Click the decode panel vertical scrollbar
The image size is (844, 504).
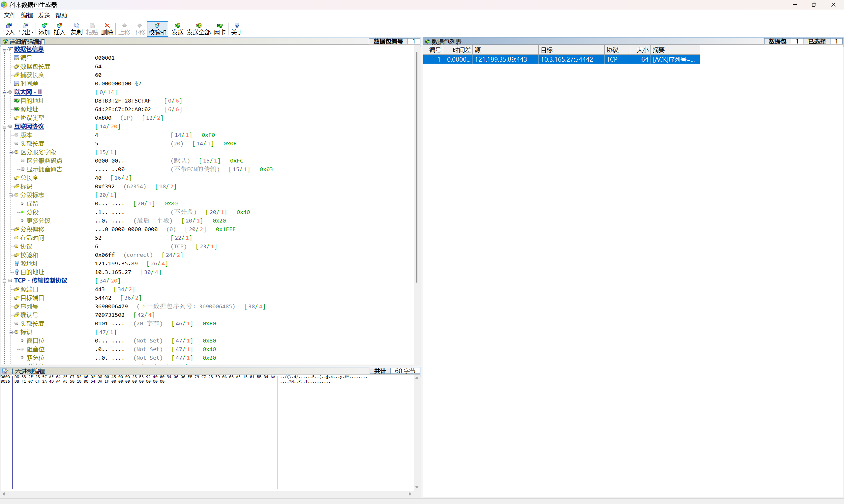point(417,166)
